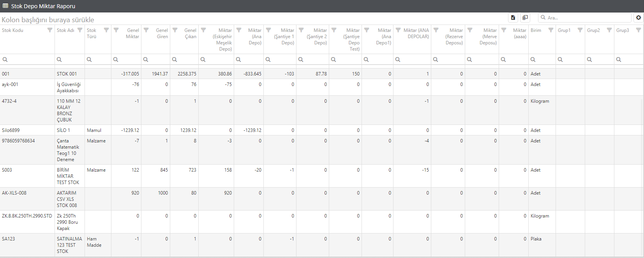Click the Genel Çıkan column header

tap(190, 33)
